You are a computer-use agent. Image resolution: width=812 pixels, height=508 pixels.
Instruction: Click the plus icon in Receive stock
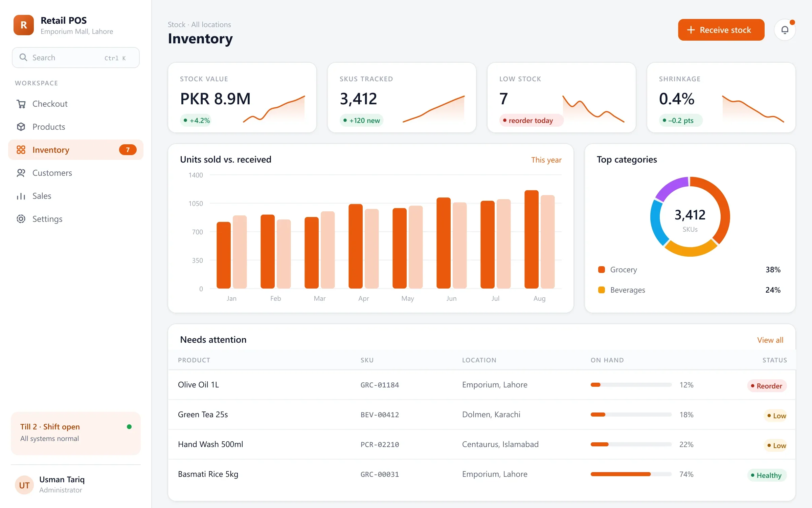coord(691,30)
